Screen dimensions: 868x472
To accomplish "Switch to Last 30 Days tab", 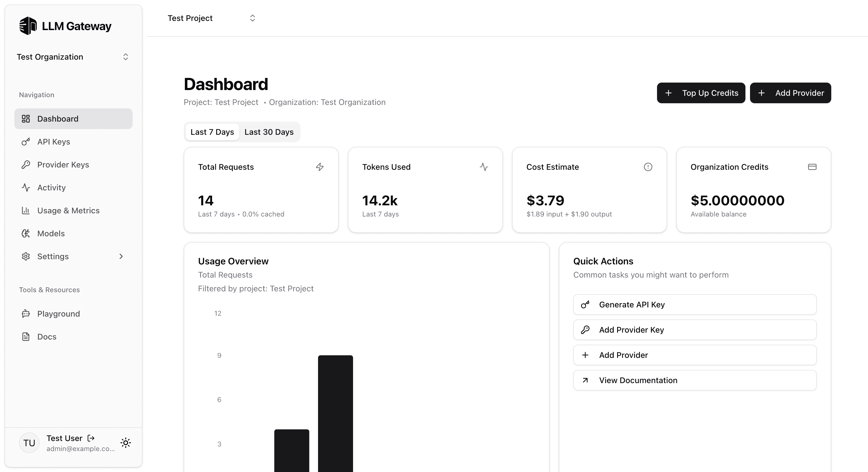I will (269, 132).
